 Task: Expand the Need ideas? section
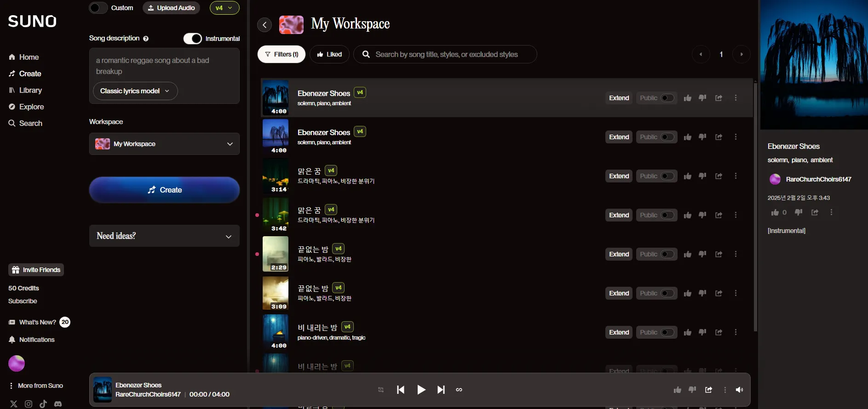coord(164,236)
